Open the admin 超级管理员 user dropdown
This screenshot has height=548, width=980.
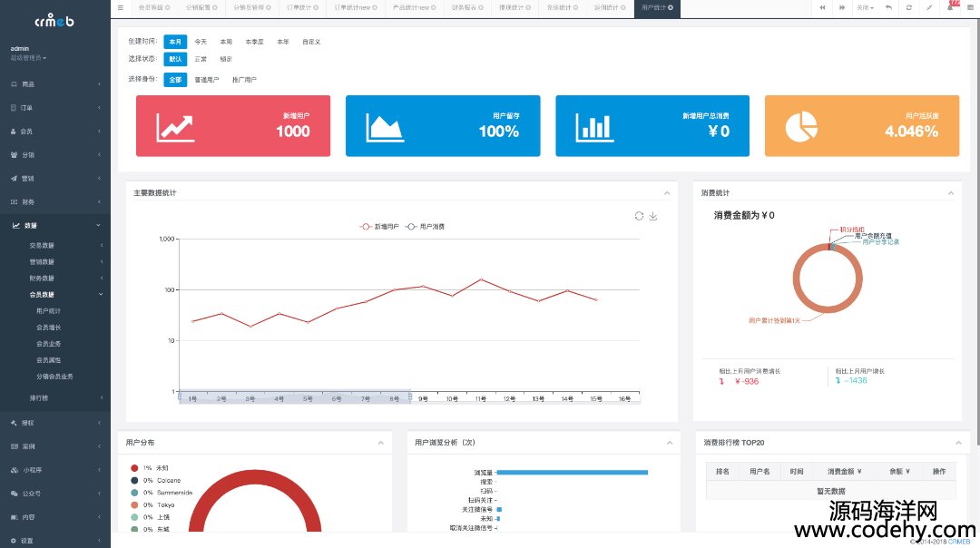click(x=28, y=58)
